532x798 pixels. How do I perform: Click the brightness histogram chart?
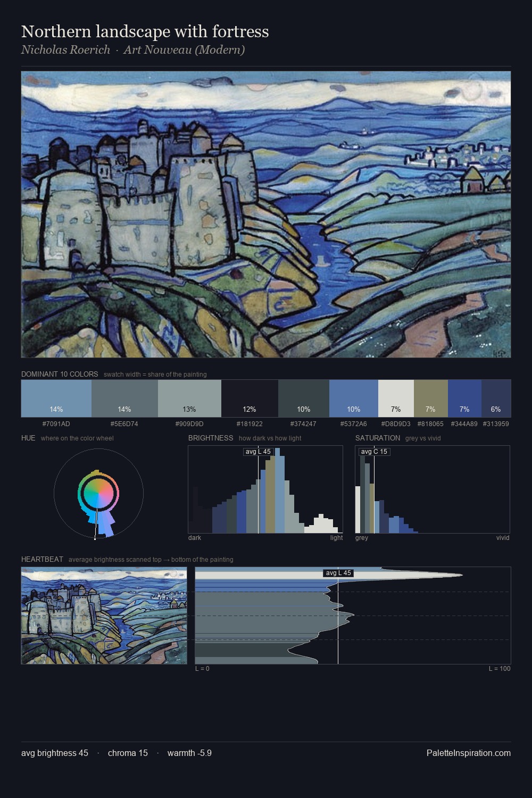pyautogui.click(x=265, y=489)
